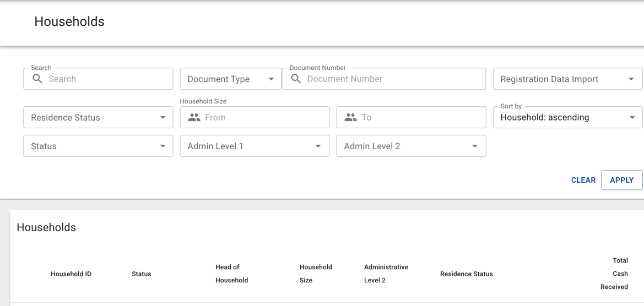644x306 pixels.
Task: Open the Status filter dropdown
Action: click(98, 146)
